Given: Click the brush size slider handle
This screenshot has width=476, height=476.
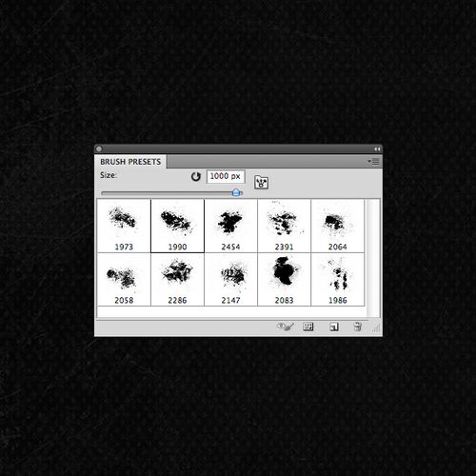Looking at the screenshot, I should [236, 192].
